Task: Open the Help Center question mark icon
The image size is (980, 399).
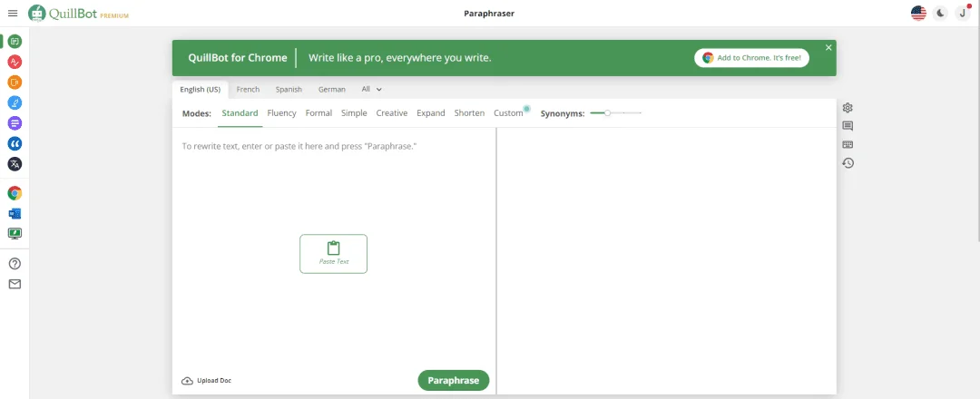Action: [15, 264]
